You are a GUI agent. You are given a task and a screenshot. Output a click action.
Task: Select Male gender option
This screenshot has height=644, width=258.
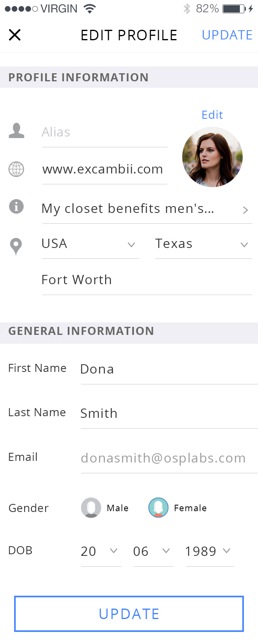[x=91, y=508]
